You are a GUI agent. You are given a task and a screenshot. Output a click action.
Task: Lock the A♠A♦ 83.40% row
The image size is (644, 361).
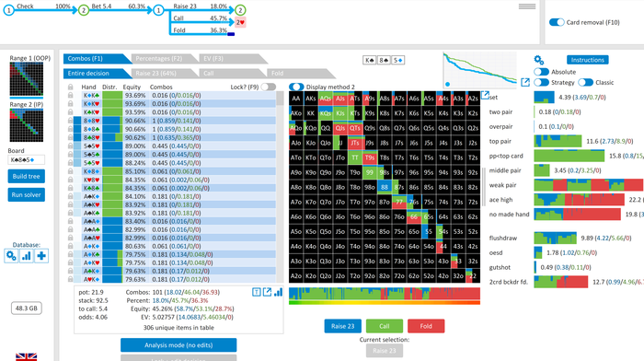(x=70, y=221)
